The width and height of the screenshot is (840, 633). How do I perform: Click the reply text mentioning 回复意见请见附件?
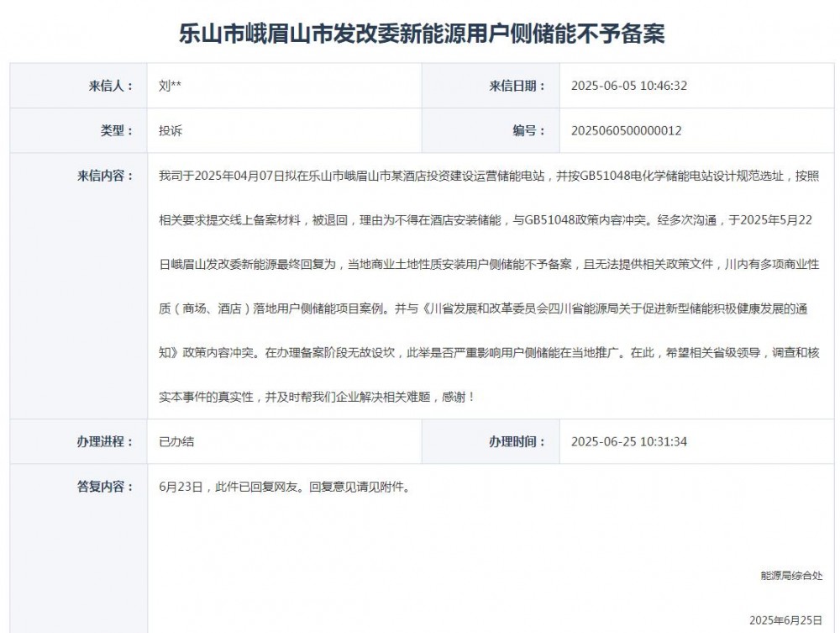click(x=284, y=487)
